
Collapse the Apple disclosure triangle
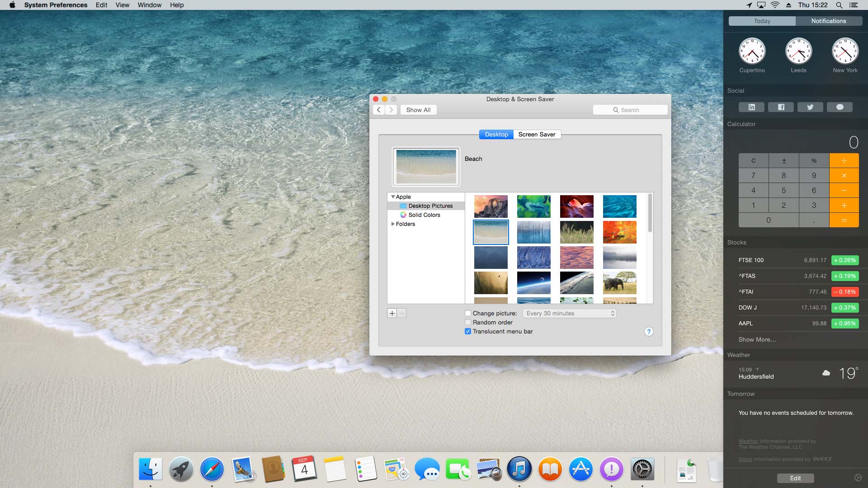tap(393, 197)
